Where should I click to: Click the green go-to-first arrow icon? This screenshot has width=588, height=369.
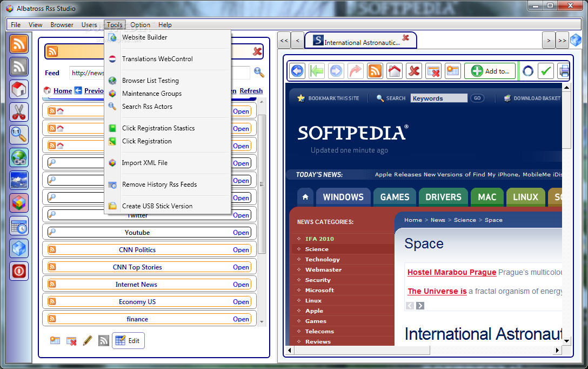pyautogui.click(x=317, y=70)
